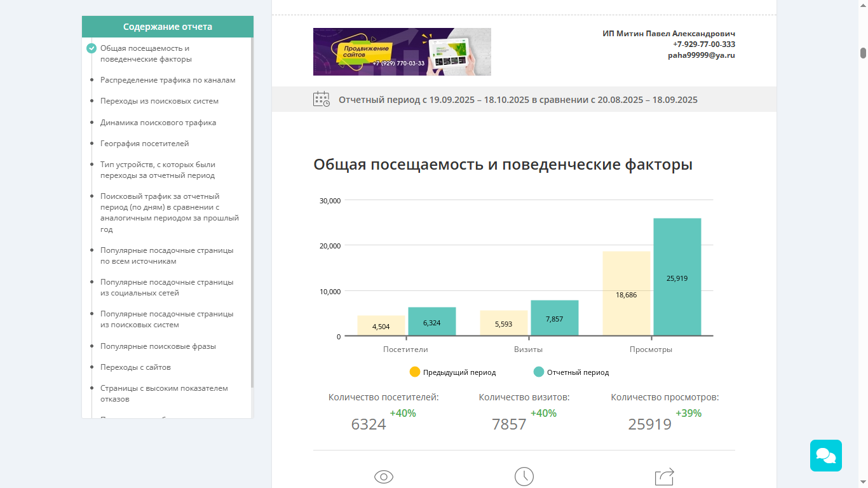Click the bullet icon beside Популярные поисковые фразы
The width and height of the screenshot is (868, 488).
(91, 346)
